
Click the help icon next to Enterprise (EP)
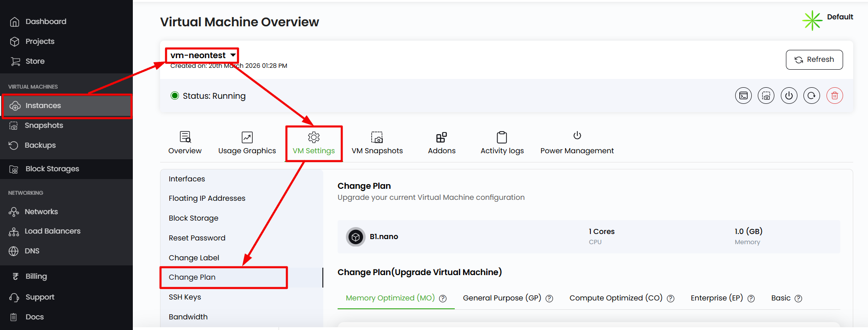coord(751,299)
